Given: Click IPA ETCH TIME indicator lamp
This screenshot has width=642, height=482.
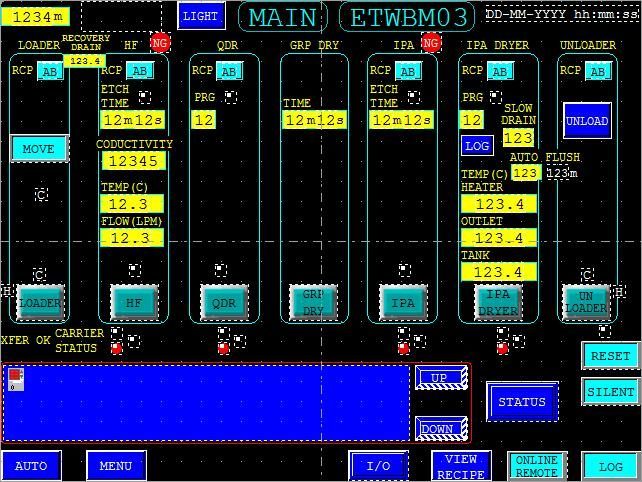Looking at the screenshot, I should (x=414, y=97).
